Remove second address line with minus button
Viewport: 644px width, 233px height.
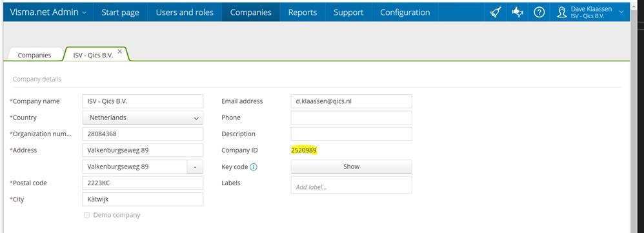195,167
